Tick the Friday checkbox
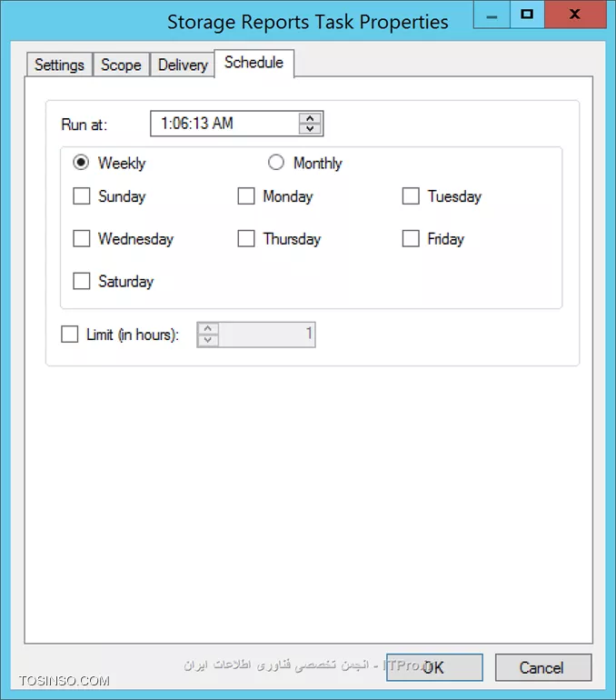The image size is (616, 700). click(x=411, y=239)
